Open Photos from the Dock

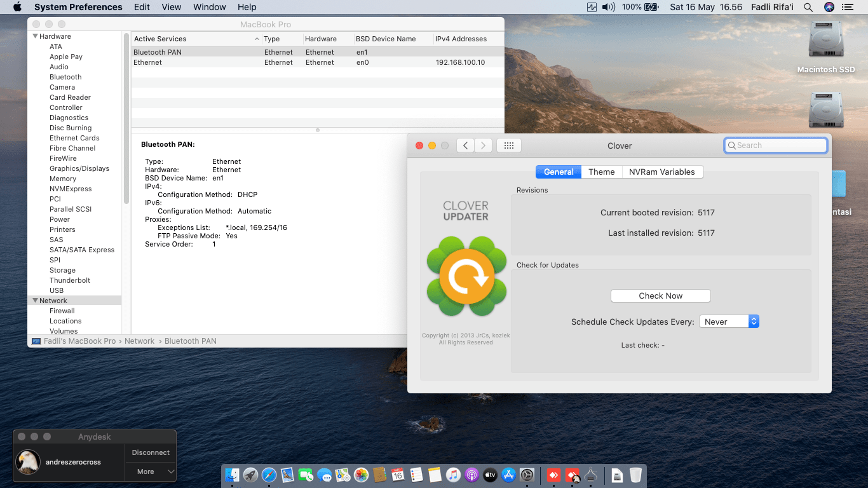(362, 475)
